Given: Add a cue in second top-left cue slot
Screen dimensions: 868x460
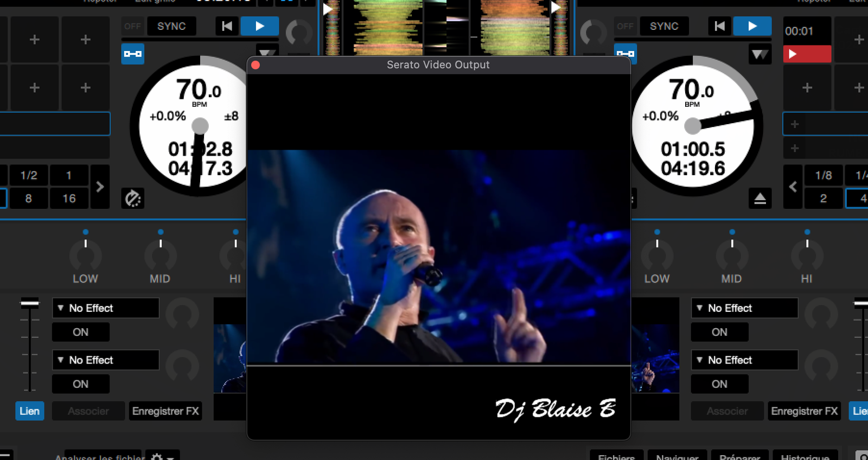Looking at the screenshot, I should [x=86, y=40].
